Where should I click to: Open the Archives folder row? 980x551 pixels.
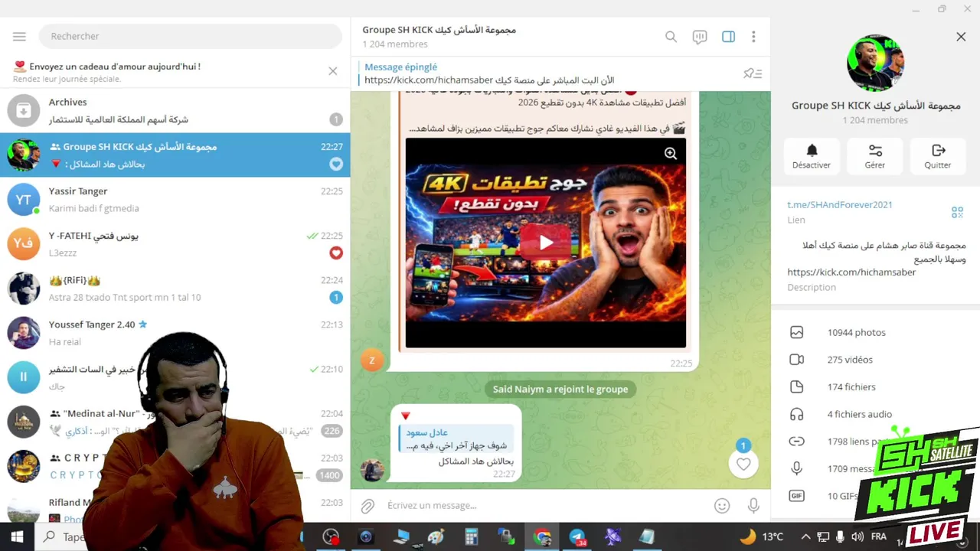(x=175, y=110)
